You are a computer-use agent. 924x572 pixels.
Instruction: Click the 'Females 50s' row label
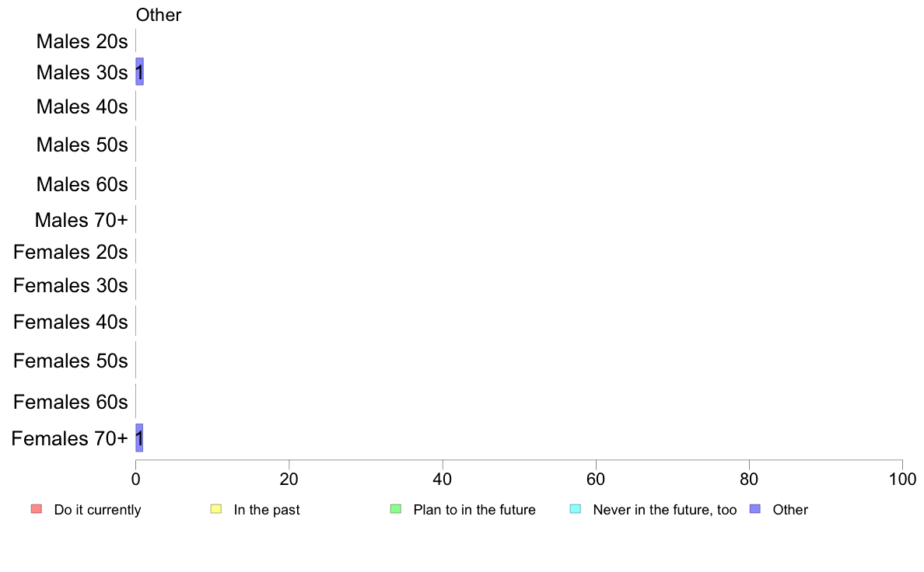click(71, 361)
